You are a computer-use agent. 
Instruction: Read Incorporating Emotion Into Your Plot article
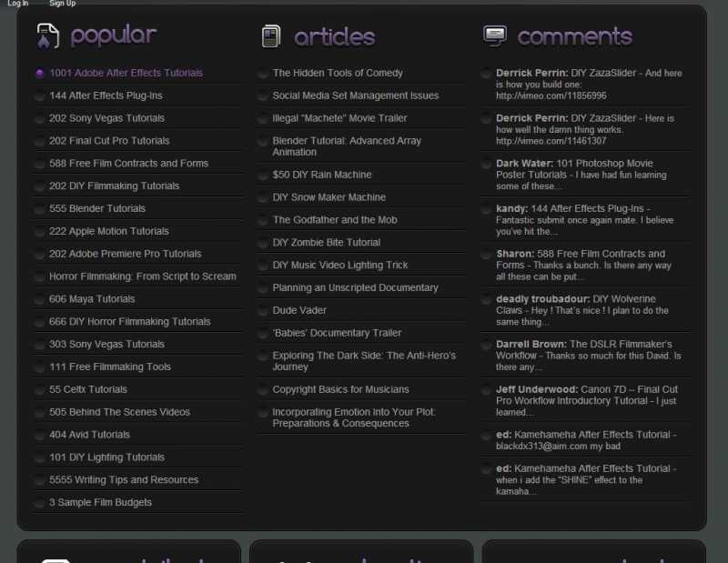[354, 417]
